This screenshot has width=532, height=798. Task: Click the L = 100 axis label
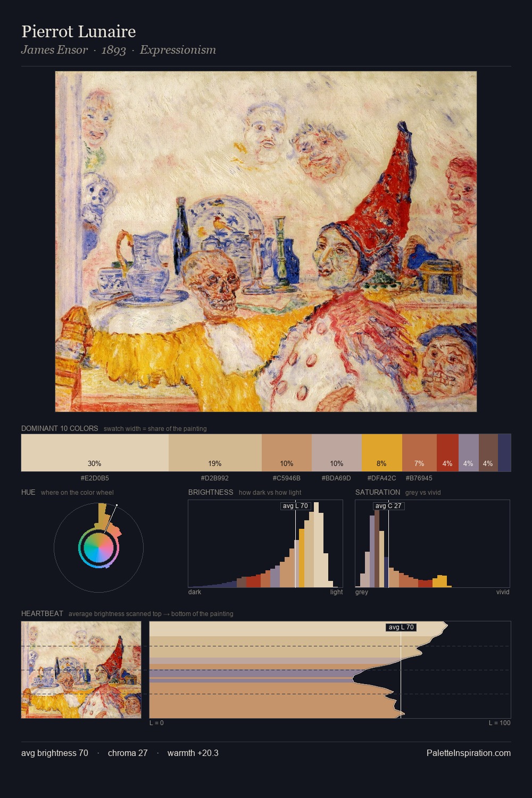[500, 723]
